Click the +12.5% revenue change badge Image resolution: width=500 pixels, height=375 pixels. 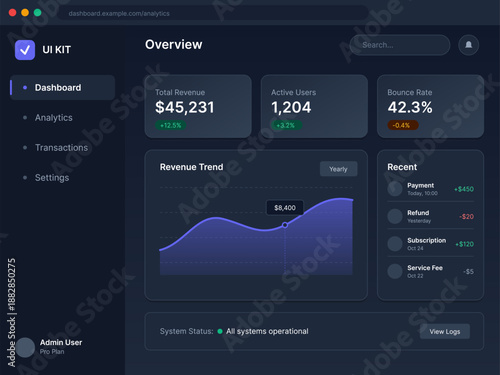coord(171,125)
